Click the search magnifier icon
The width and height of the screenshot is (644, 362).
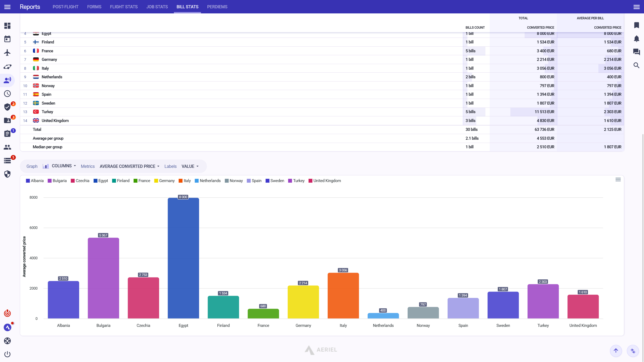point(636,65)
